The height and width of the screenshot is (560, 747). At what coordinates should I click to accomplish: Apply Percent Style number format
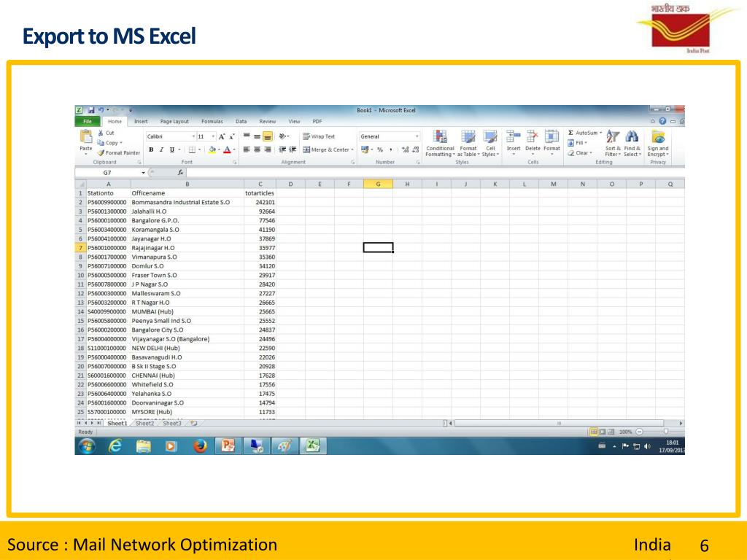(x=380, y=149)
